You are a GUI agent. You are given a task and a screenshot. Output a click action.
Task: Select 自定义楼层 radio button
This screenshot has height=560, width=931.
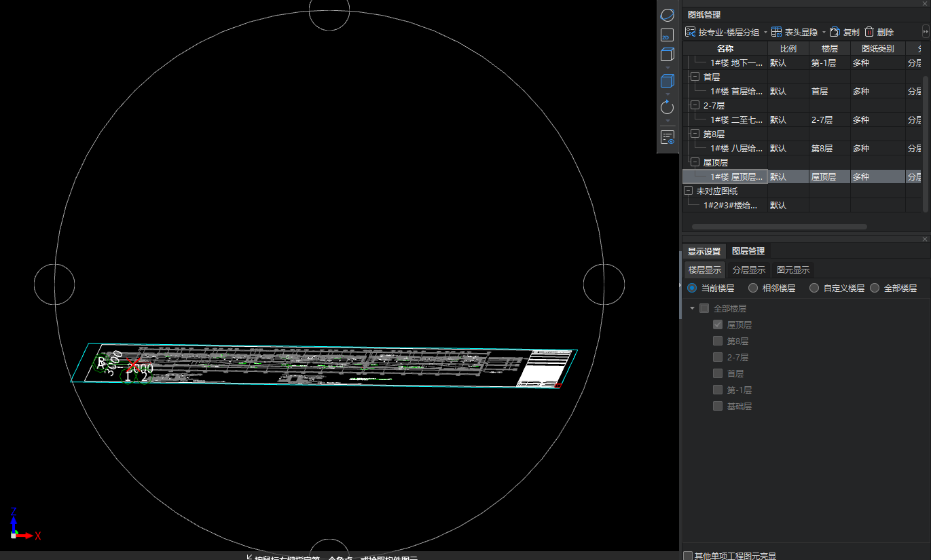[x=814, y=288]
